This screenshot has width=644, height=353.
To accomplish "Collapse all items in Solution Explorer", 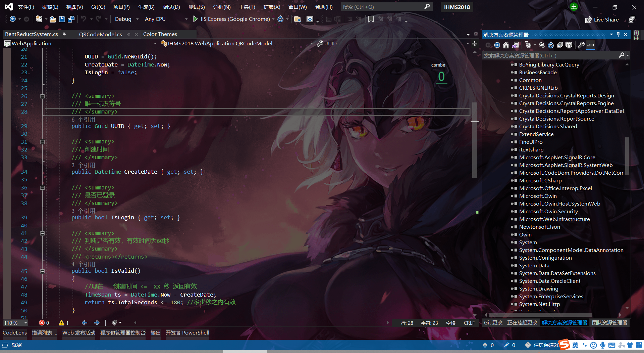I will [x=560, y=45].
